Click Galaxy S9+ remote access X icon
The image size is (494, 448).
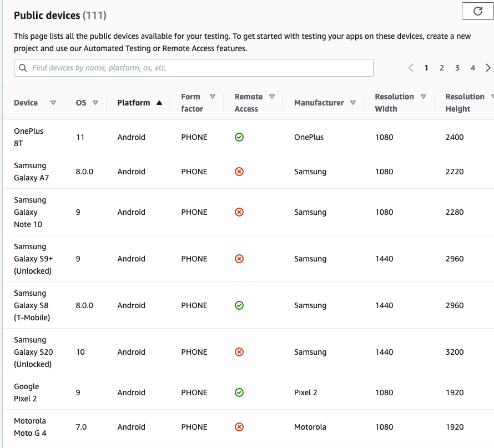(239, 259)
